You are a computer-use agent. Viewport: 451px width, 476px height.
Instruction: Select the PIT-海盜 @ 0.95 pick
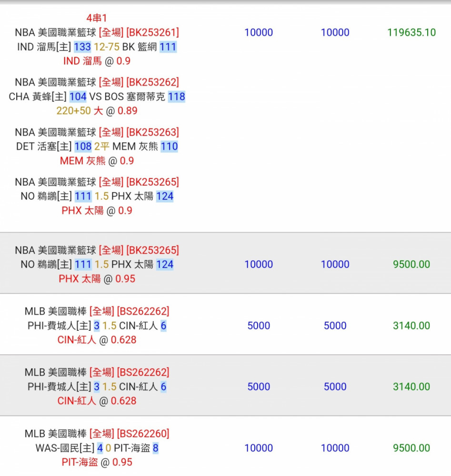pyautogui.click(x=97, y=462)
